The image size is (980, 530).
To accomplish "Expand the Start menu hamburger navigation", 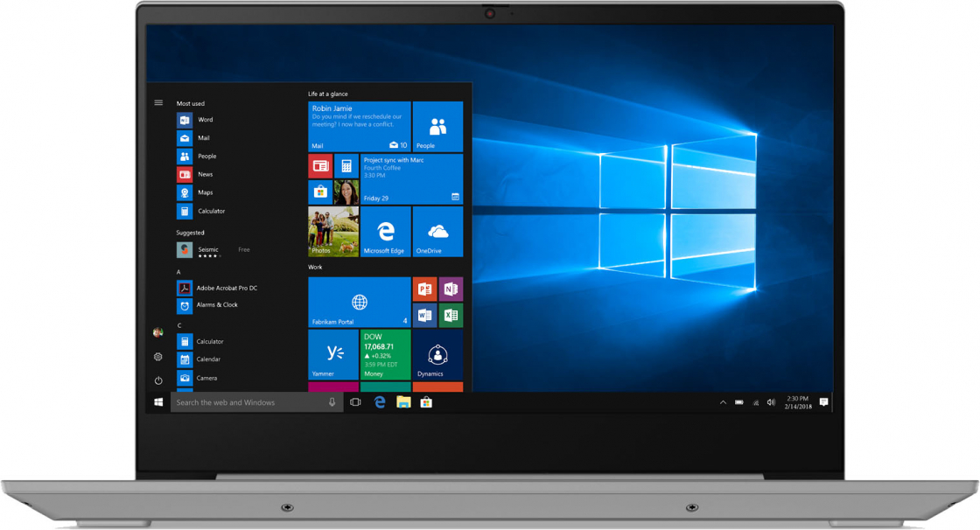I will pos(158,103).
